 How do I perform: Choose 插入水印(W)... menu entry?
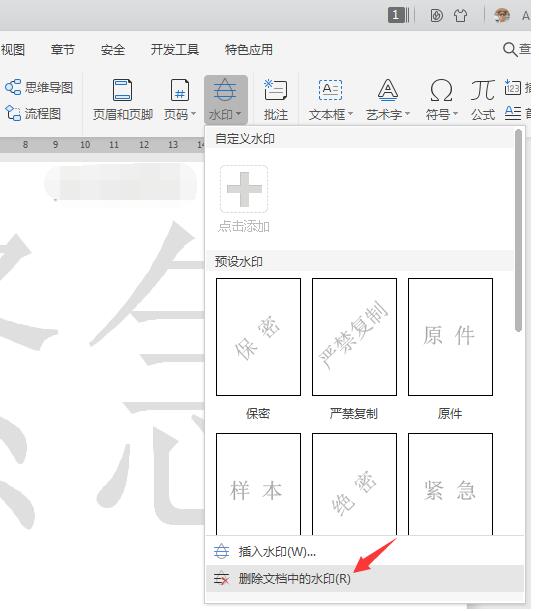[x=365, y=551]
